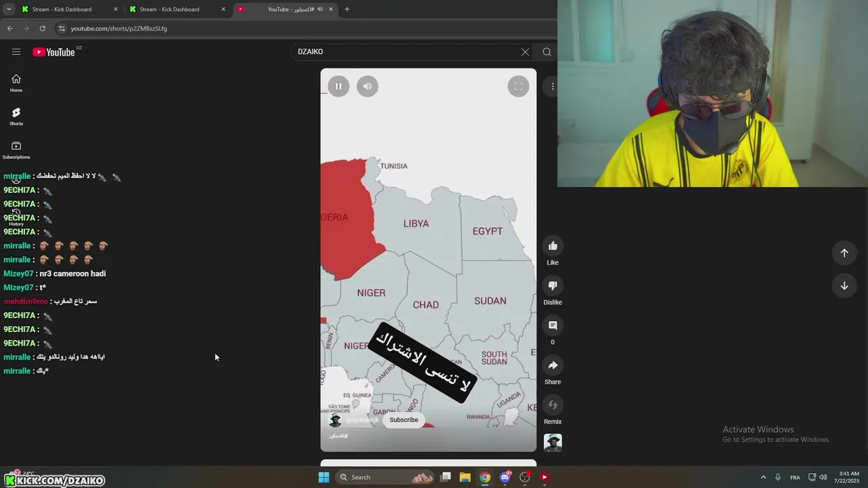Go back in the browser

pos(9,28)
